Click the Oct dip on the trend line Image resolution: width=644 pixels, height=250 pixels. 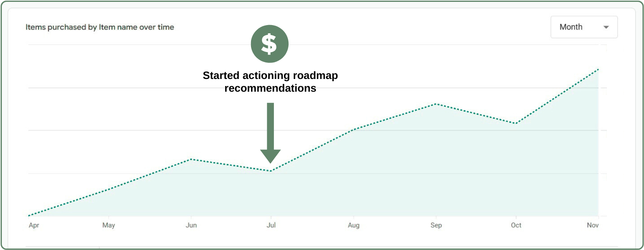(516, 123)
